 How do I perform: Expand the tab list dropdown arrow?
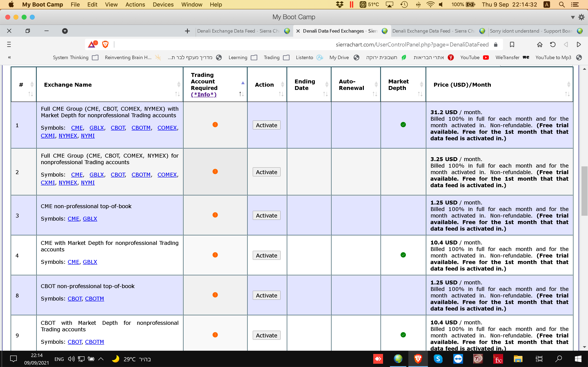pos(65,31)
